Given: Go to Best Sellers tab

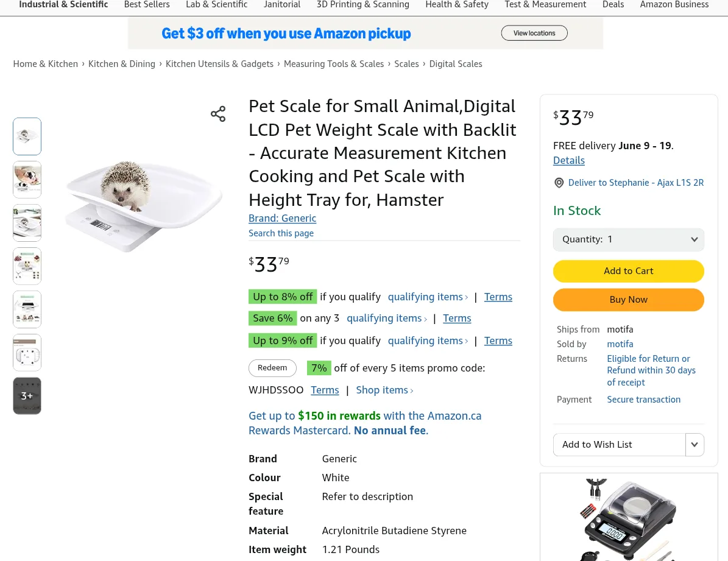Looking at the screenshot, I should [x=147, y=5].
